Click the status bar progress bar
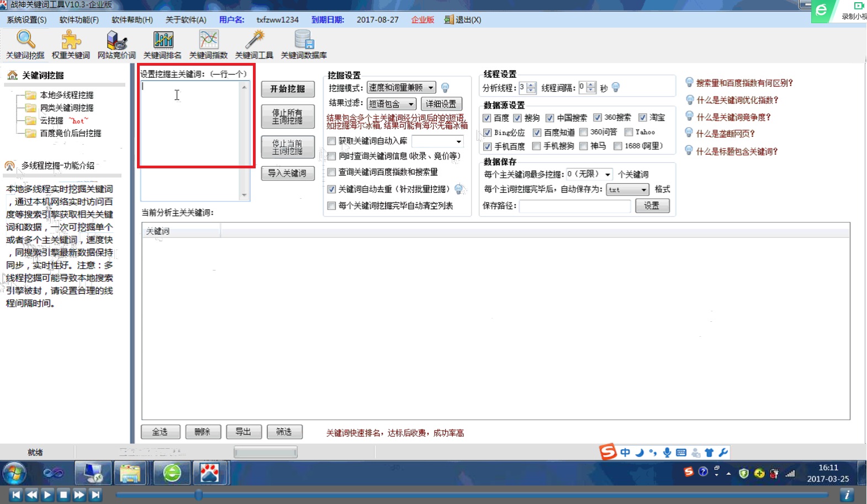The height and width of the screenshot is (504, 867). (266, 453)
